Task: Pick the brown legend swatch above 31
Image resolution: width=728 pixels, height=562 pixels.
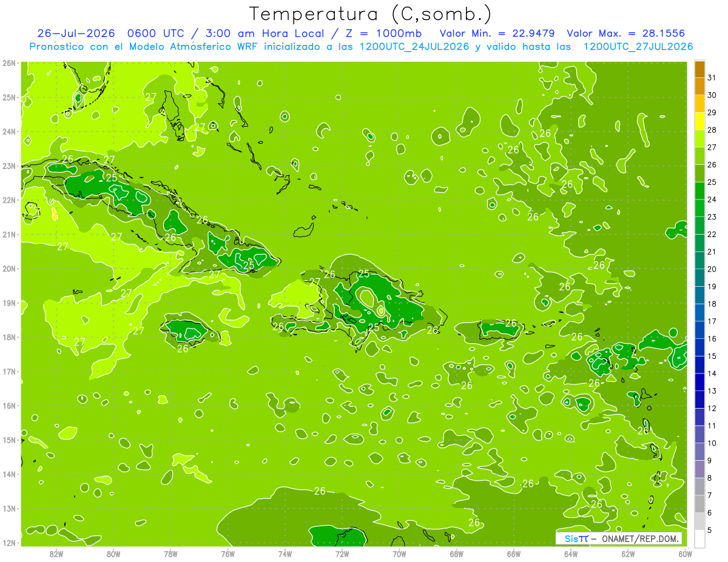Action: pos(699,69)
